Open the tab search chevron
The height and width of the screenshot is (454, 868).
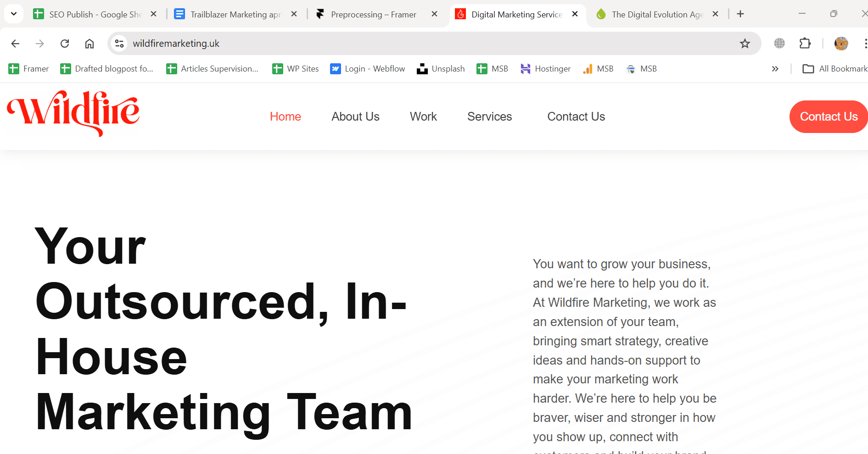click(13, 14)
